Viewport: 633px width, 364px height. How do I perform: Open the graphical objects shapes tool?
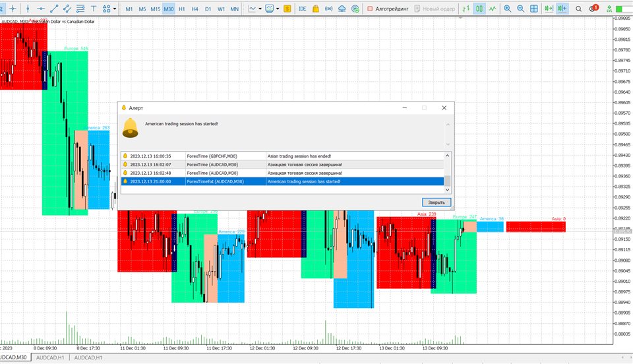pyautogui.click(x=107, y=9)
